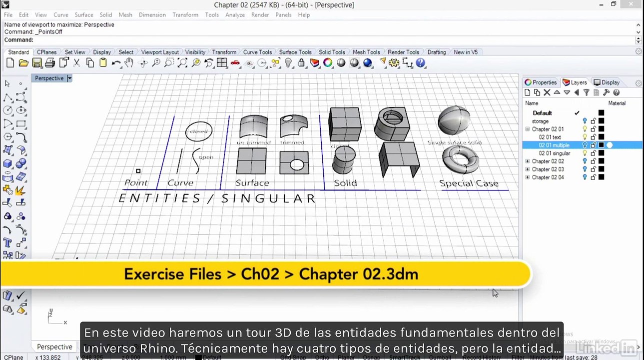Click the blue sphere Render icon

(x=368, y=63)
